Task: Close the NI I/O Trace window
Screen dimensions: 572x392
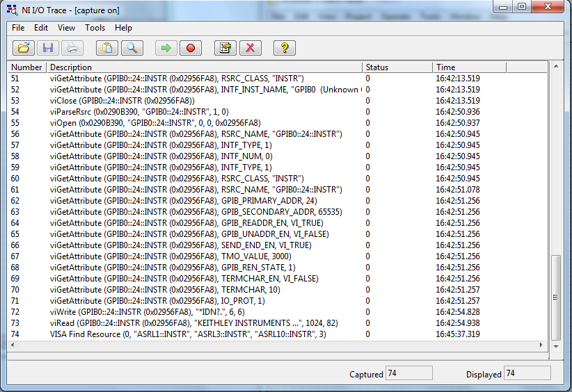Action: 548,6
